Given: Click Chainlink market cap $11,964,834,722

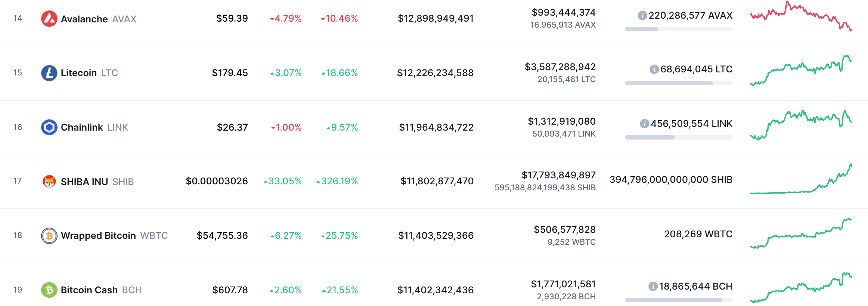Looking at the screenshot, I should [436, 128].
